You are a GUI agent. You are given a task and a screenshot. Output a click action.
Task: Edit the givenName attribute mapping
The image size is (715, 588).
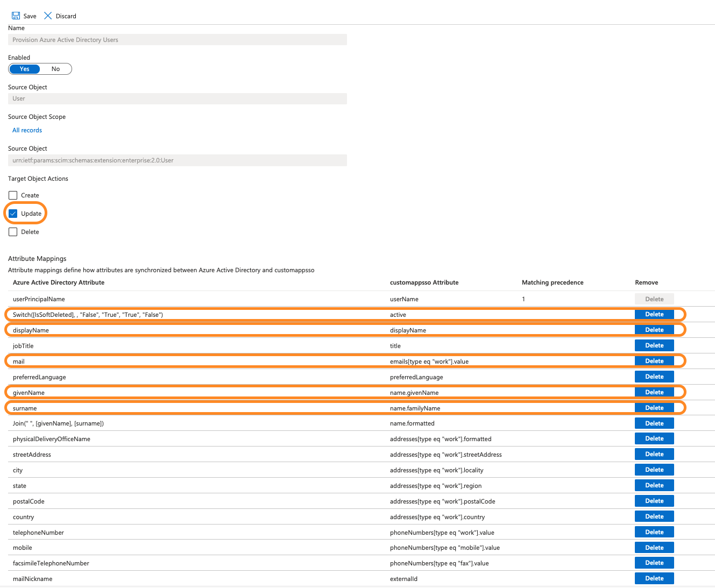pos(29,393)
